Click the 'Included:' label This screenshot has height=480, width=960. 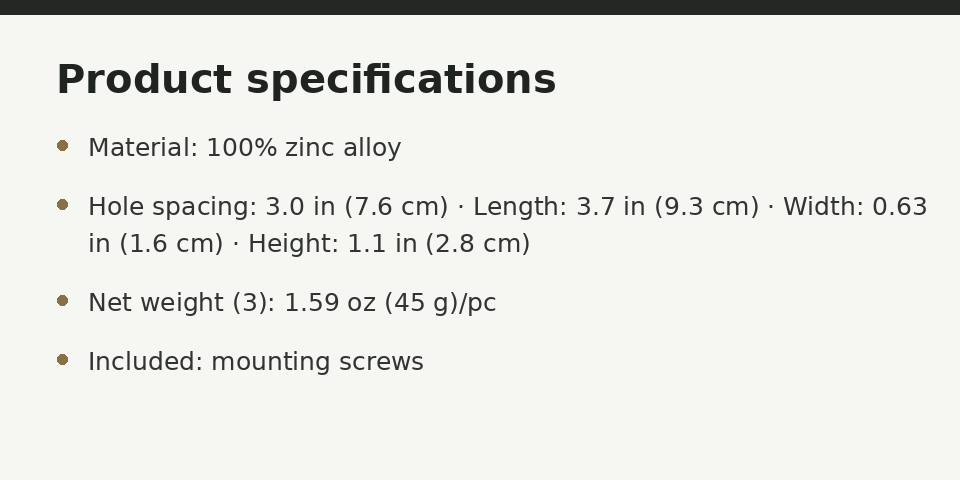click(x=146, y=362)
